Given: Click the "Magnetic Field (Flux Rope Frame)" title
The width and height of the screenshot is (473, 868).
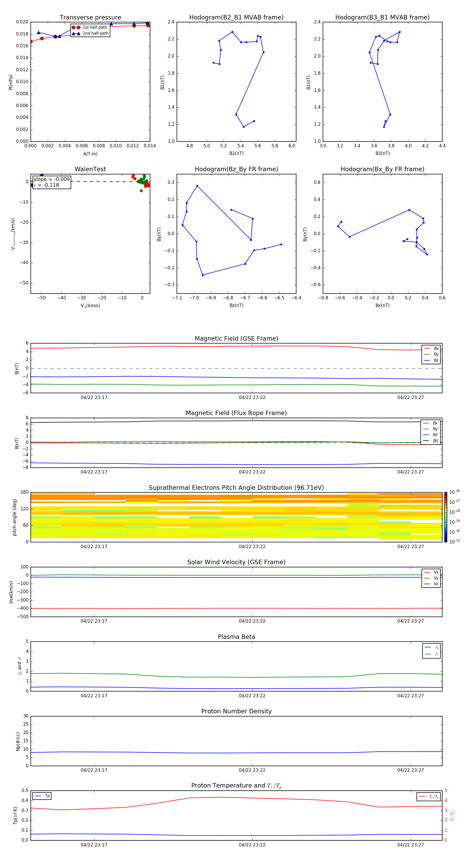Looking at the screenshot, I should click(x=236, y=413).
